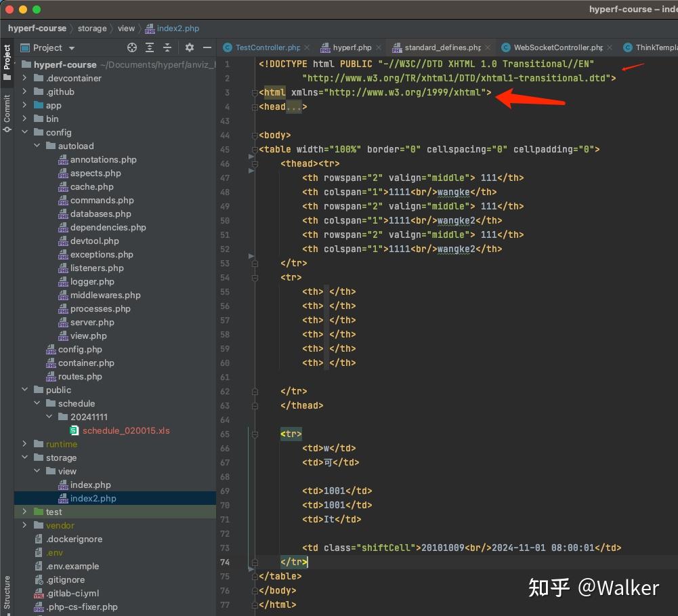Click storage in the breadcrumb path
This screenshot has width=678, height=616.
click(92, 28)
